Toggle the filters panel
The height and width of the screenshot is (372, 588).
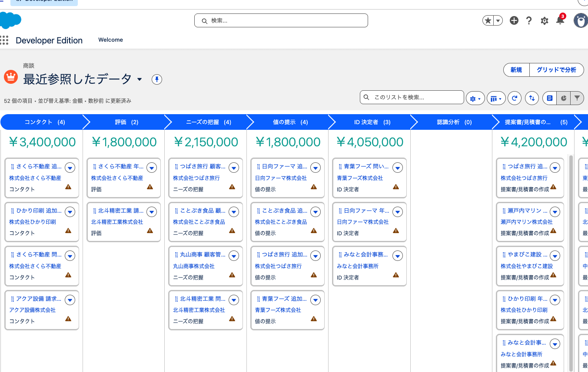click(577, 99)
